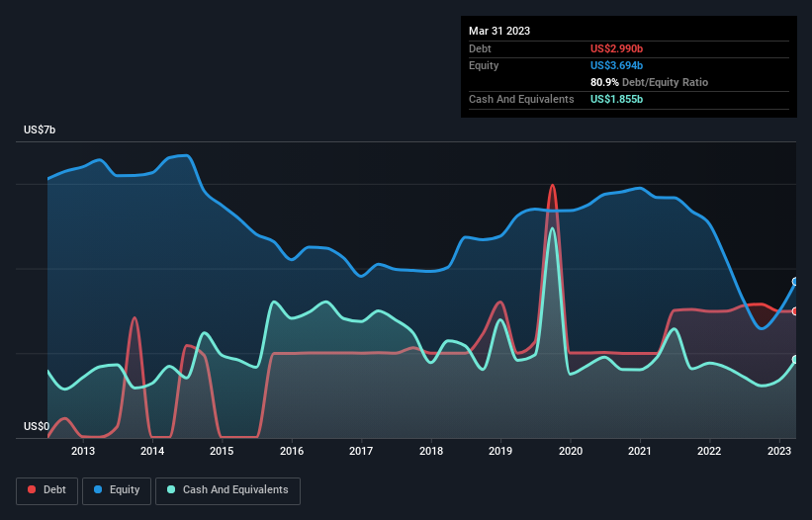
Task: Toggle the Equity legend button
Action: tap(117, 490)
